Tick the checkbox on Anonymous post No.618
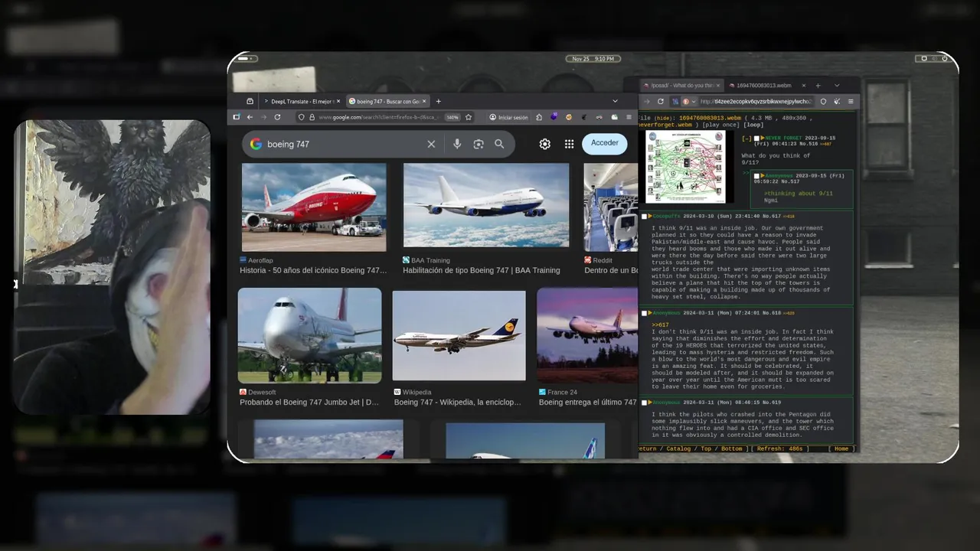 click(644, 313)
